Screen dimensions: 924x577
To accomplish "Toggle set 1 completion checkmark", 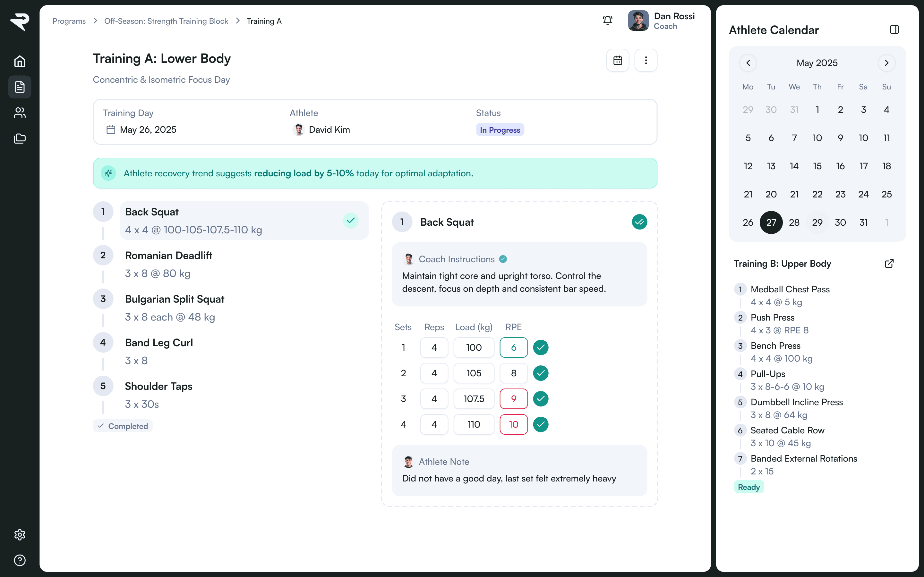I will click(x=541, y=347).
